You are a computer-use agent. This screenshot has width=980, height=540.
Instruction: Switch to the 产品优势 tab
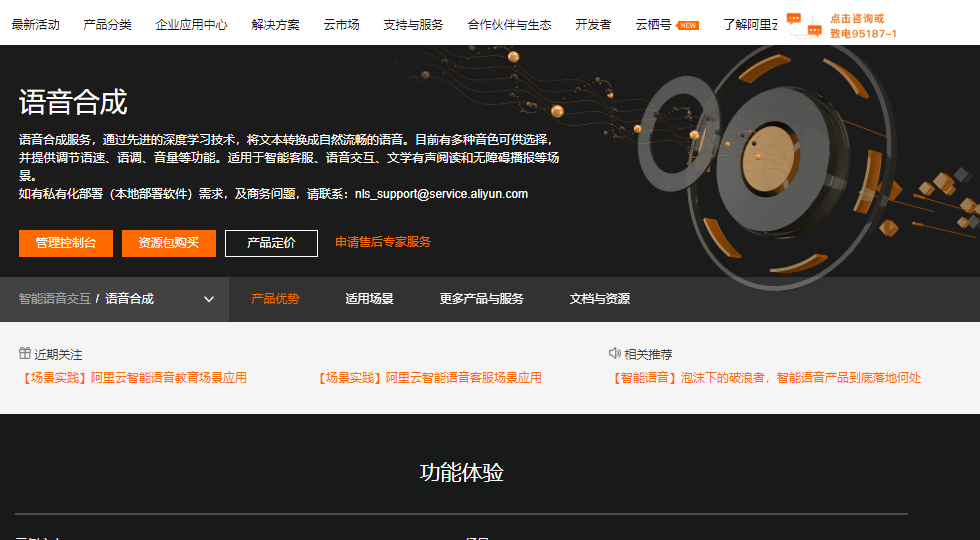(x=275, y=299)
